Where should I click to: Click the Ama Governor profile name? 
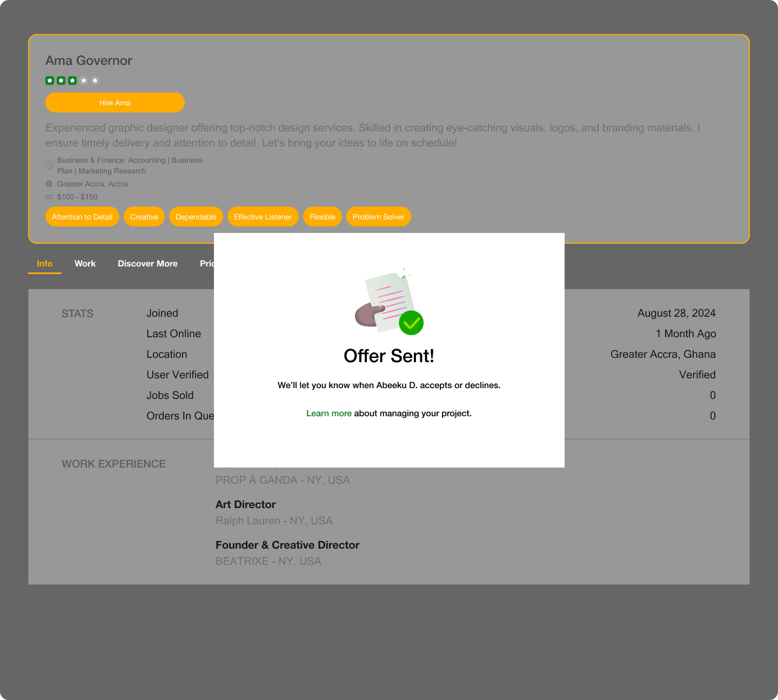coord(89,61)
